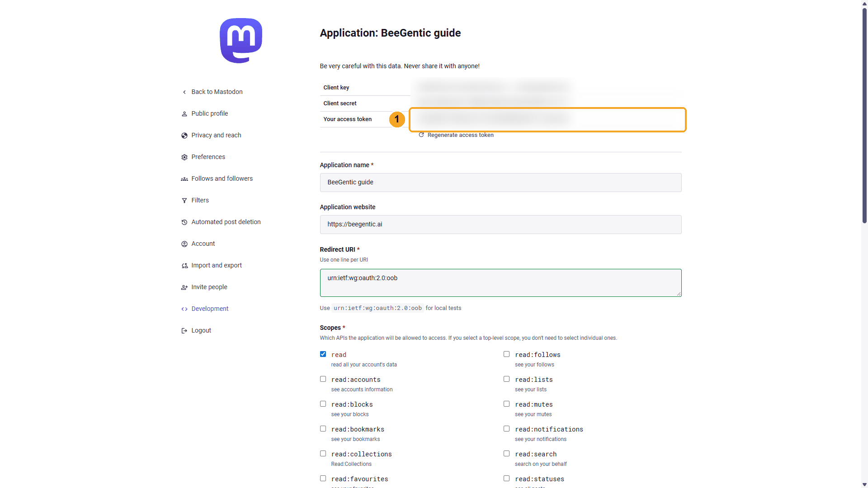Check the read:favourites scope
The width and height of the screenshot is (868, 488).
click(323, 479)
